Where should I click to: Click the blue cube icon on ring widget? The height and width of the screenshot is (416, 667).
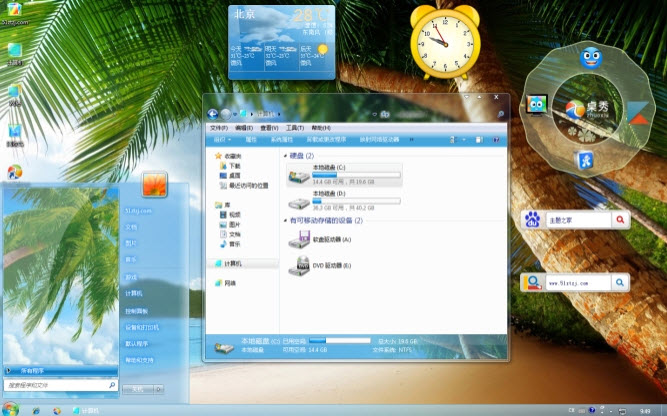(584, 160)
